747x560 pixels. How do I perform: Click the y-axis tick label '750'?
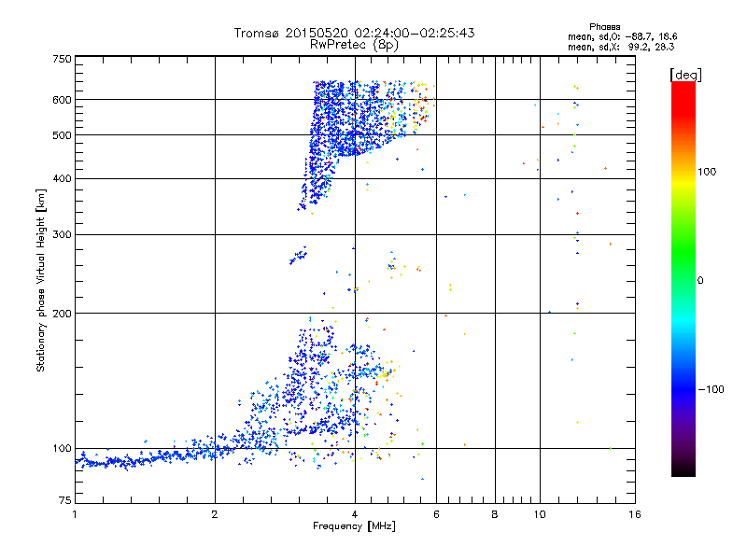[x=62, y=59]
